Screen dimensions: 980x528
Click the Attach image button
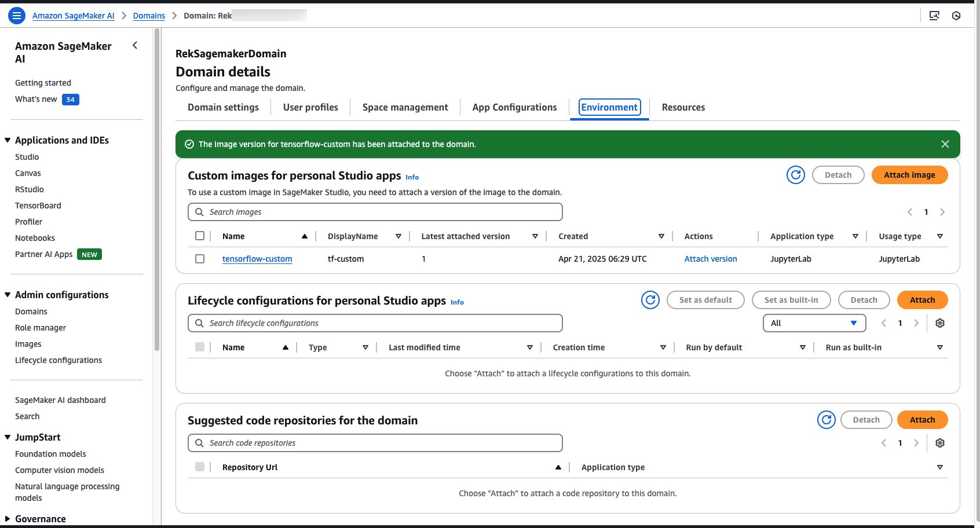point(909,175)
